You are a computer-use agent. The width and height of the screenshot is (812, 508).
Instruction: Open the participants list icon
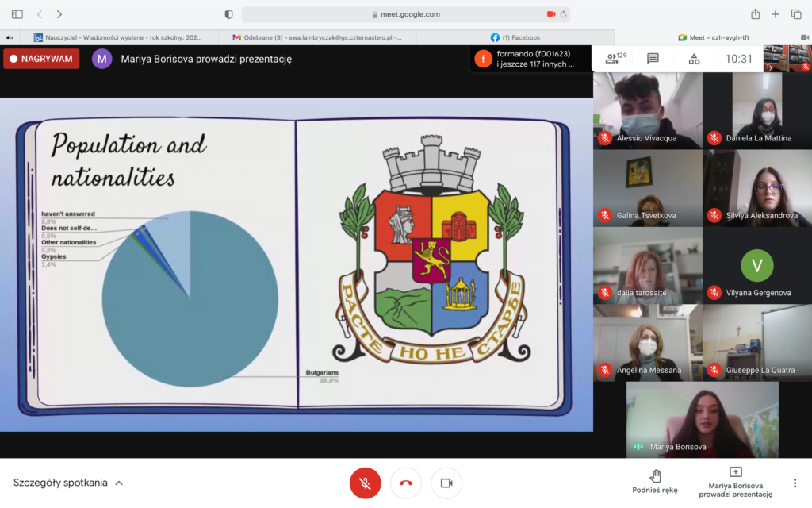(611, 59)
